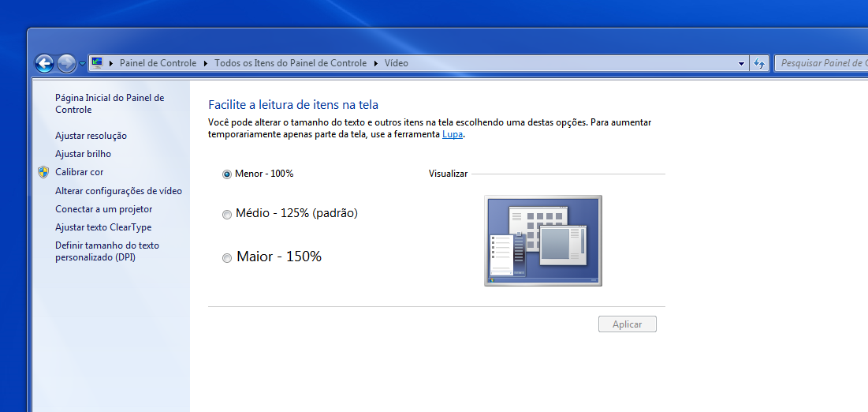This screenshot has width=868, height=412.
Task: Expand the arrow after Painel de Controle breadcrumb
Action: (x=206, y=63)
